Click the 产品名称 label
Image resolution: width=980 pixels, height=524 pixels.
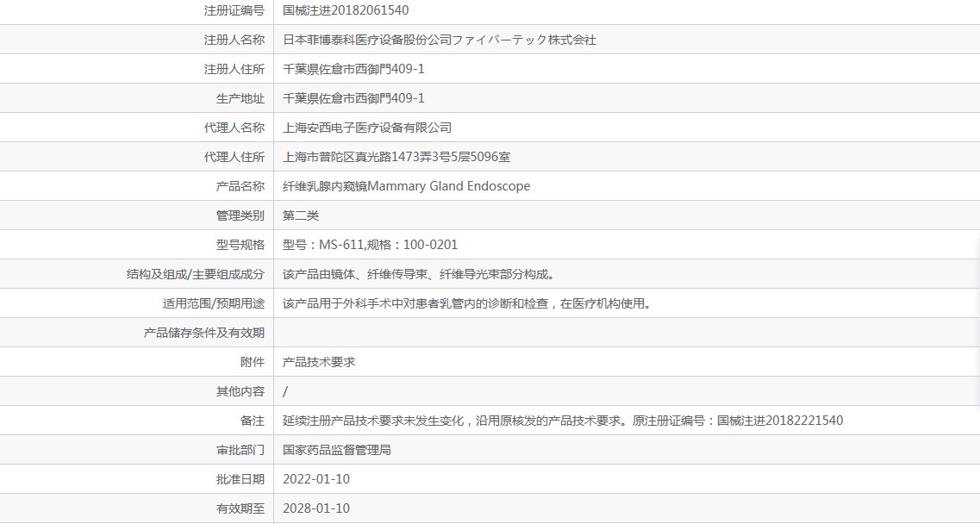point(240,186)
